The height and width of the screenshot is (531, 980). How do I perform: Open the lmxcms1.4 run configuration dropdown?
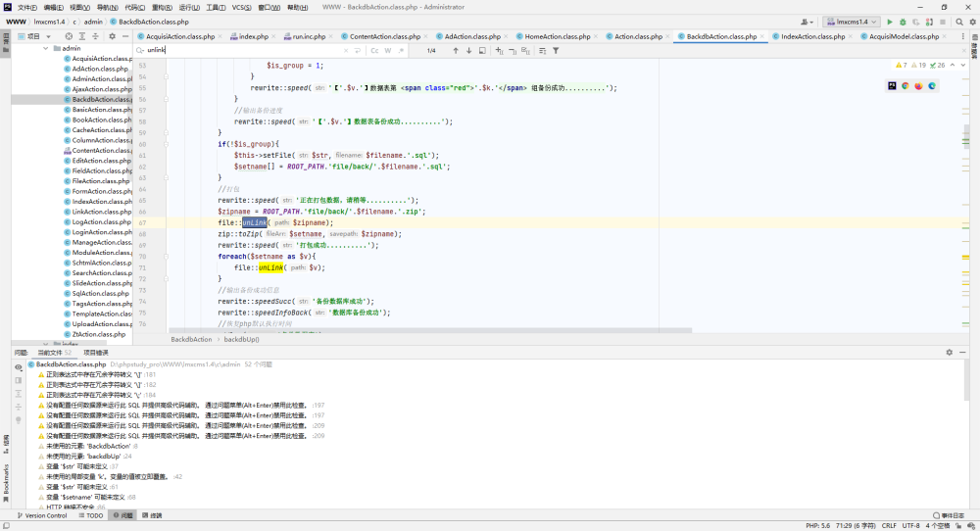[852, 22]
